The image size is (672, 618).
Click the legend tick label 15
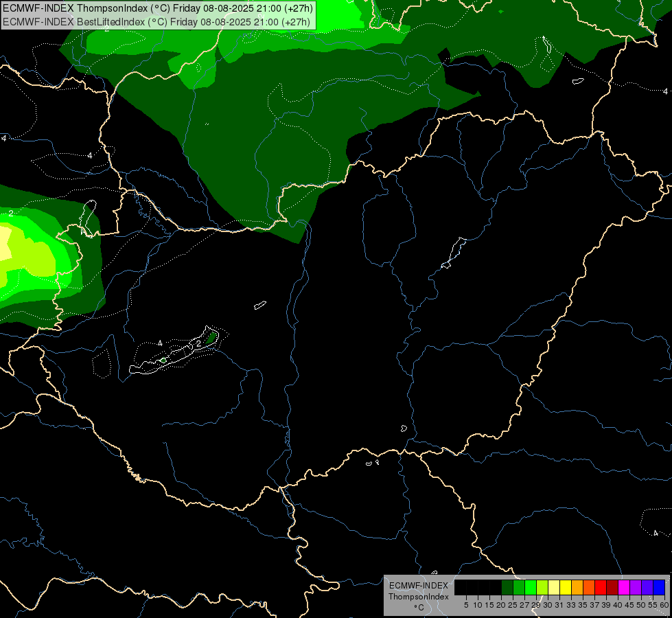tap(489, 605)
